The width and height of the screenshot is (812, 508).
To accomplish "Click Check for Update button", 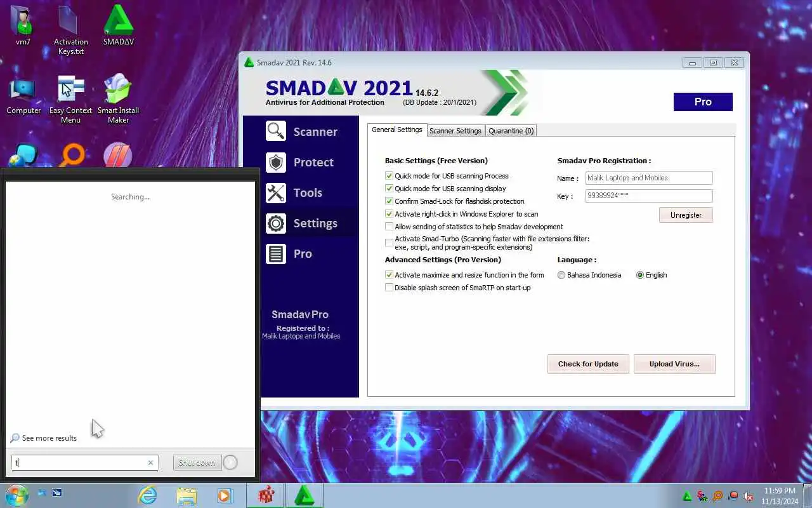I will tap(588, 364).
